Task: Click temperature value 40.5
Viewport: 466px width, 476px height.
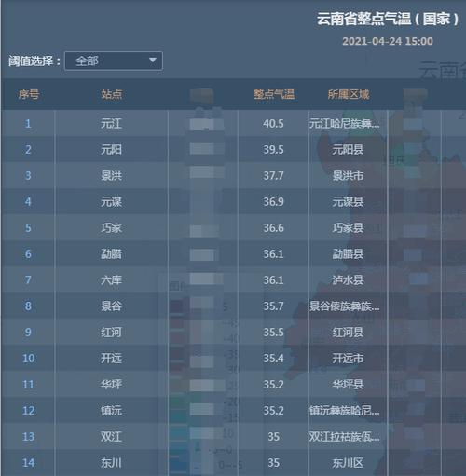Action: coord(273,124)
